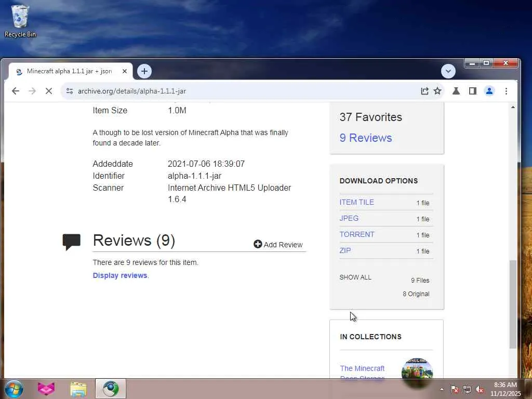Click the vertical scrollbar thumb
Screen dimensions: 532x399
coord(513,304)
